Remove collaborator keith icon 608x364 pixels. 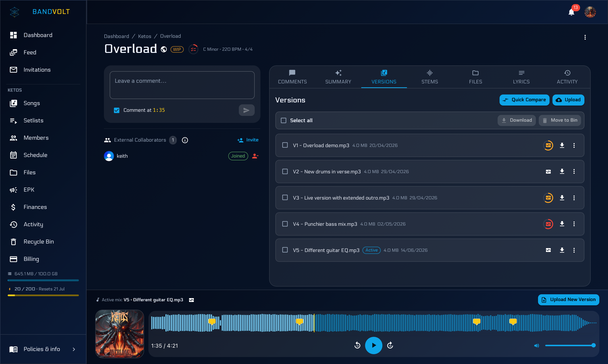coord(255,156)
